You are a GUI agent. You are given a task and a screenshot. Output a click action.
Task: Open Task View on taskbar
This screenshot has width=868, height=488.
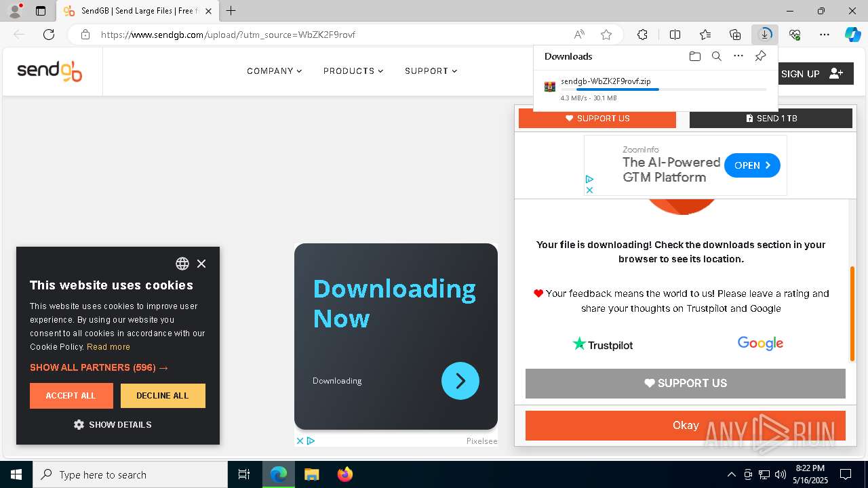click(244, 474)
